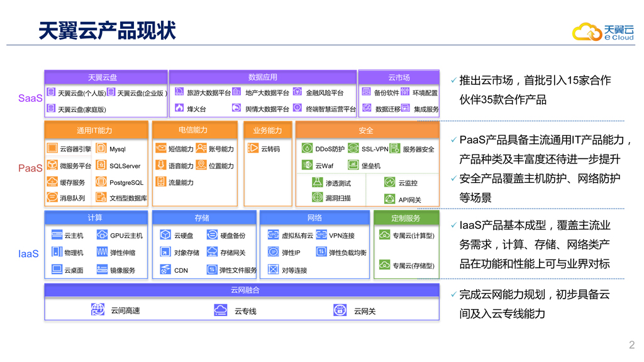The width and height of the screenshot is (644, 362).
Task: Select the 天翼云盘 section header
Action: click(x=106, y=77)
